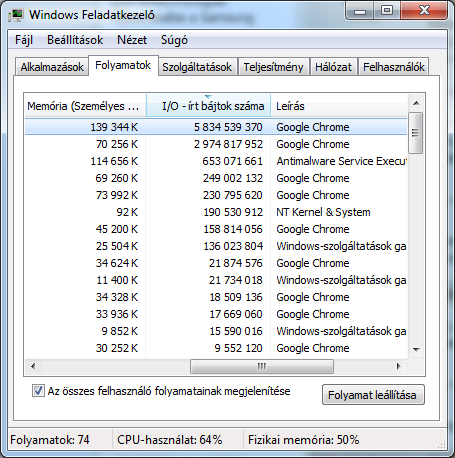Select Google Chrome row using 45 200 K

[x=216, y=229]
